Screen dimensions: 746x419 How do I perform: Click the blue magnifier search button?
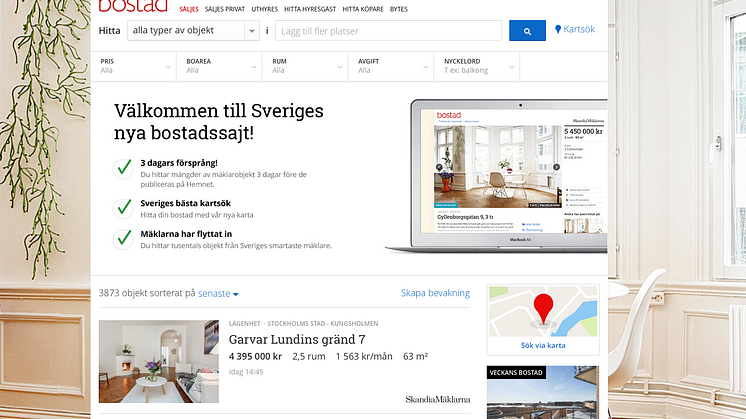tap(527, 30)
